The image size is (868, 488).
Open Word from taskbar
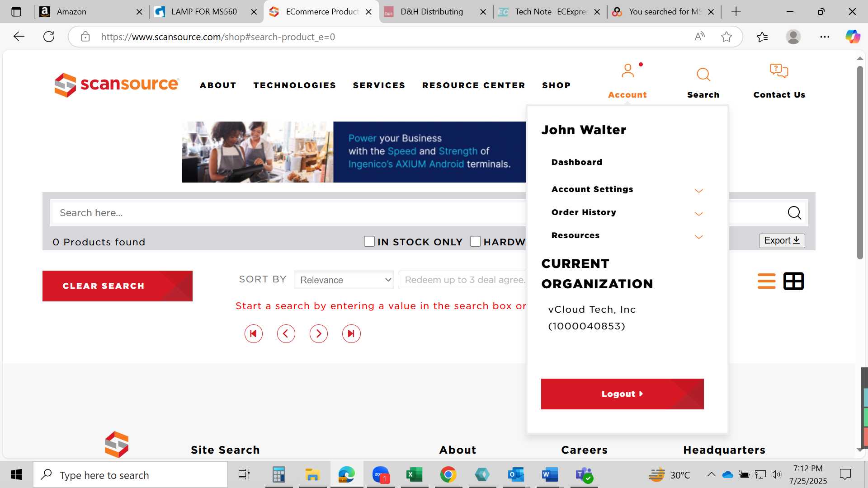click(550, 475)
